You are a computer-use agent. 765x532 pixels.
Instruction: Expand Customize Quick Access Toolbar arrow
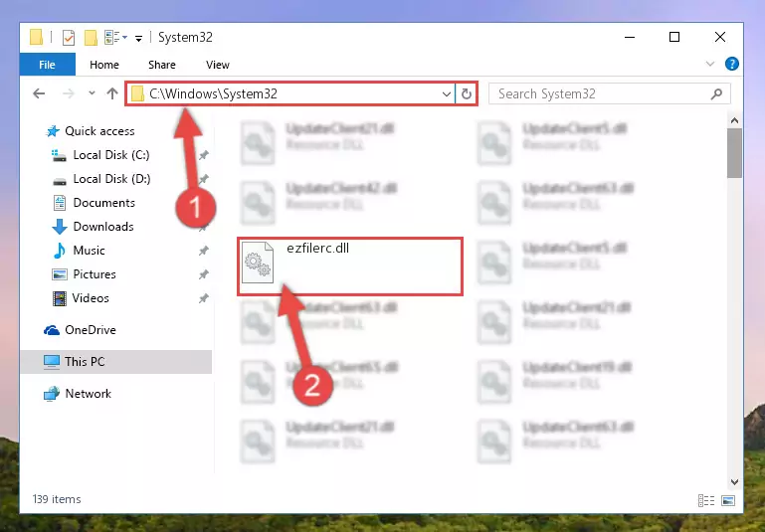(138, 38)
